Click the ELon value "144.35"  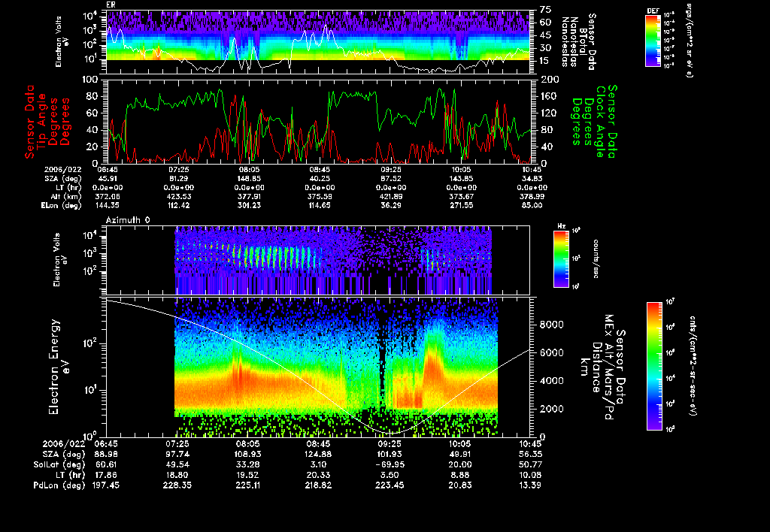[x=107, y=206]
